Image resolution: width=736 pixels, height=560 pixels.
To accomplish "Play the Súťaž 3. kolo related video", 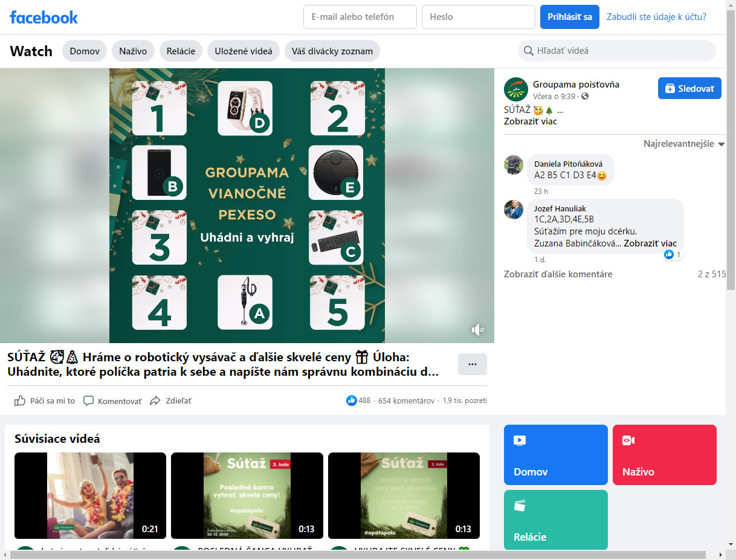I will click(x=247, y=495).
